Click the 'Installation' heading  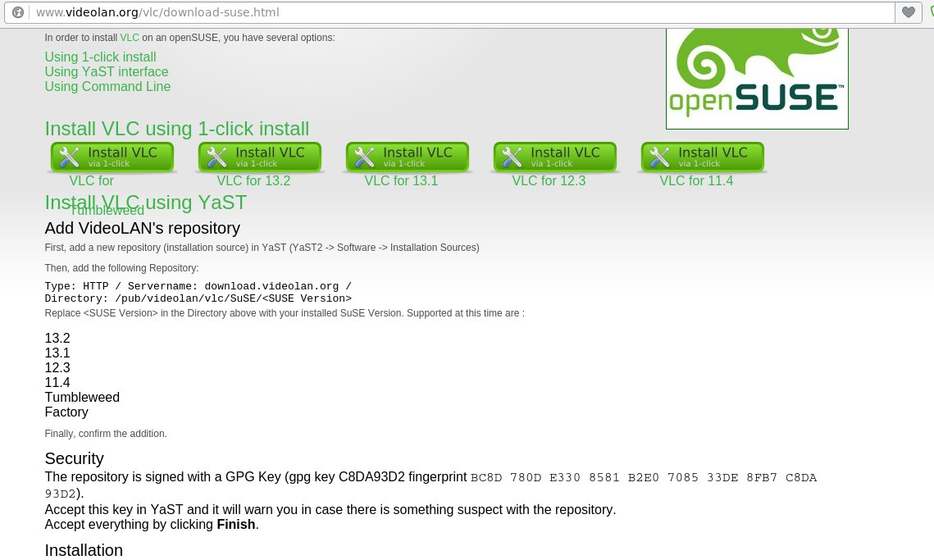(x=84, y=550)
